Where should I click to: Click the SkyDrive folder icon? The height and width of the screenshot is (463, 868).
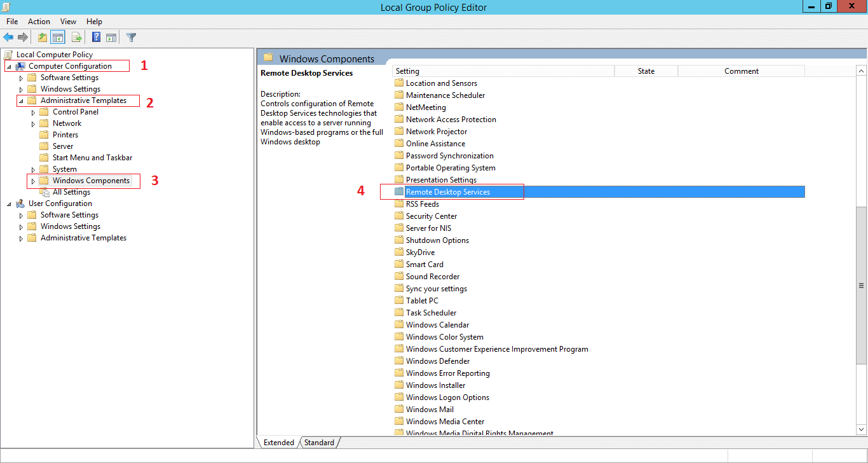click(399, 252)
